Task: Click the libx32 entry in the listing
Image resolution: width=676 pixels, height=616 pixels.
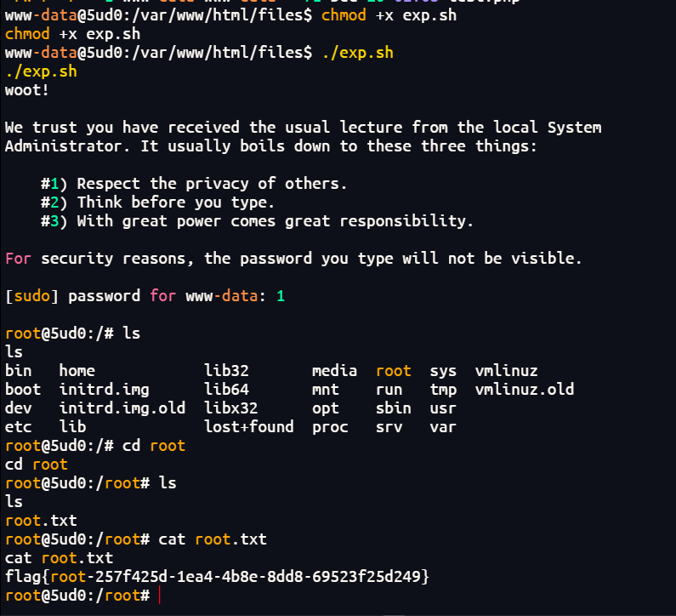Action: pos(230,408)
